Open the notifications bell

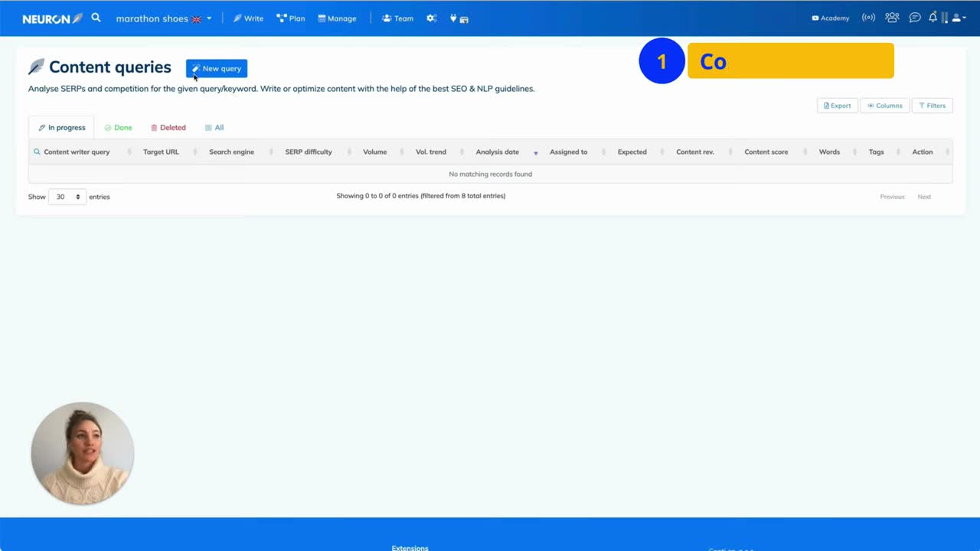pyautogui.click(x=933, y=18)
